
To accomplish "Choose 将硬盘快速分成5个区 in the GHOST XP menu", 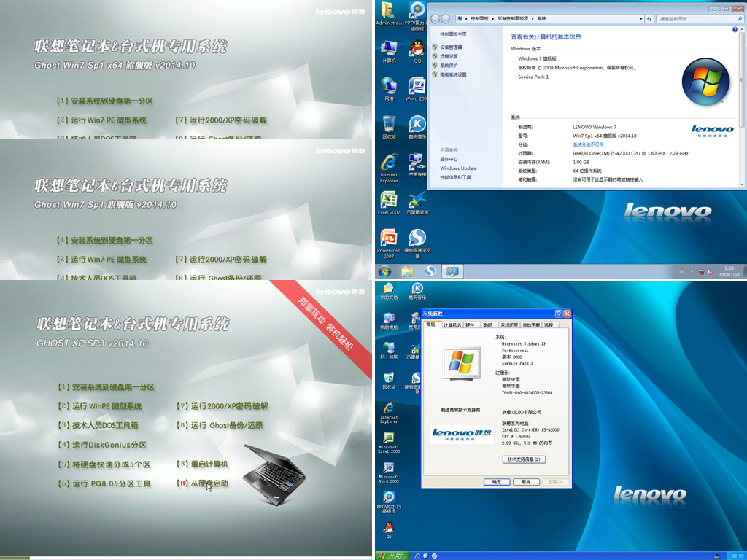I will (104, 464).
